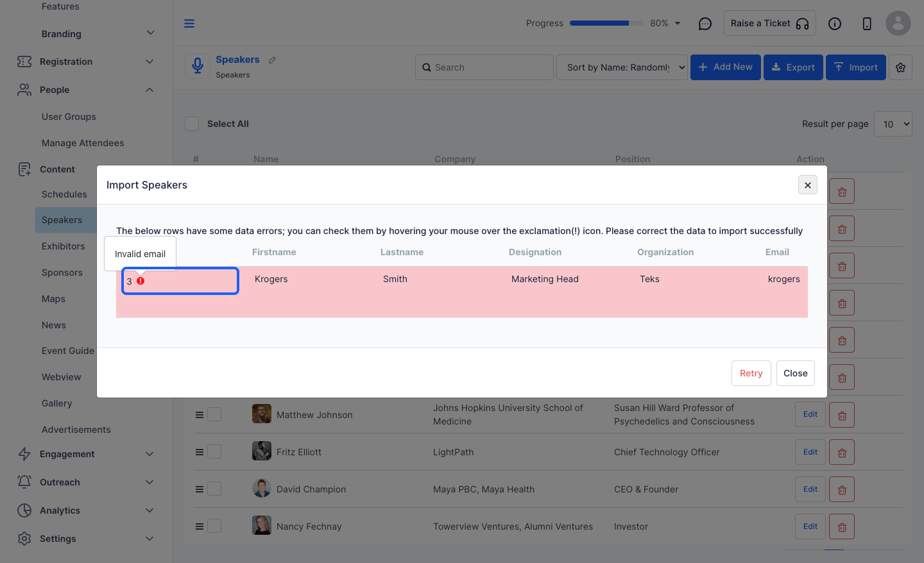Click the People icon in sidebar

[x=24, y=90]
